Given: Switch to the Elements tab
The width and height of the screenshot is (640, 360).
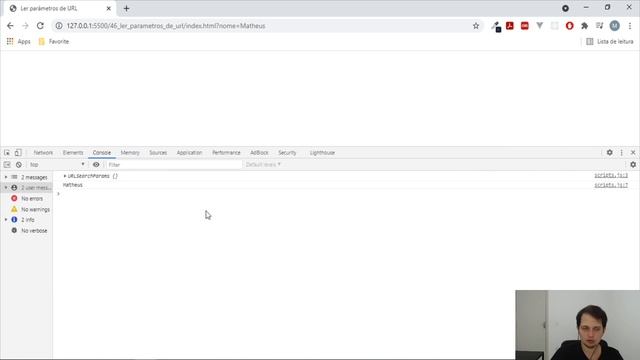Looking at the screenshot, I should 73,153.
